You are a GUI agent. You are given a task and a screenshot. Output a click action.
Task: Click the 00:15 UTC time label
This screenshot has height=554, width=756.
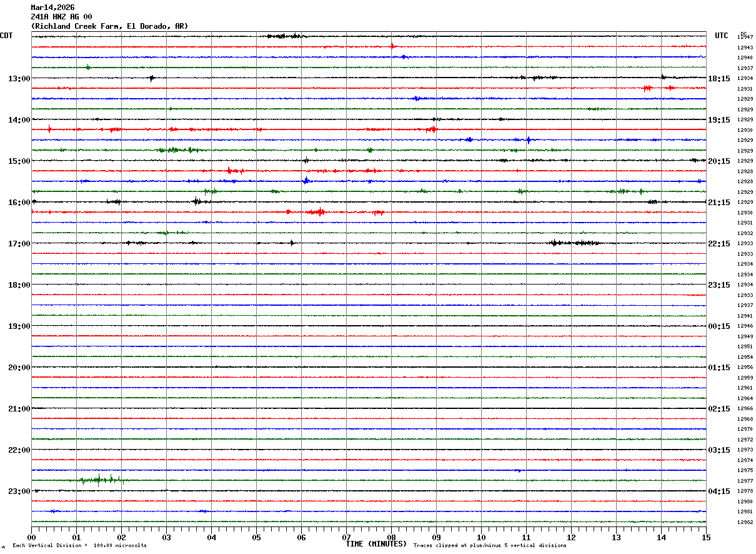click(x=719, y=326)
